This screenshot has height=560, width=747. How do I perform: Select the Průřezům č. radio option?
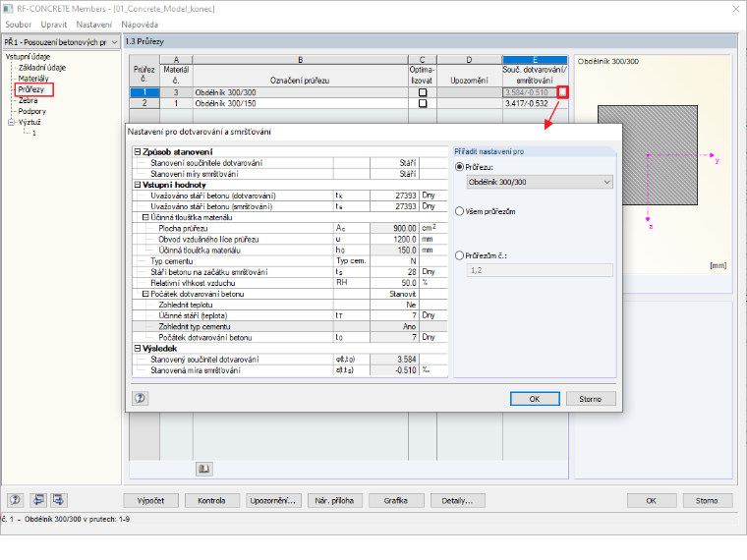click(x=459, y=255)
